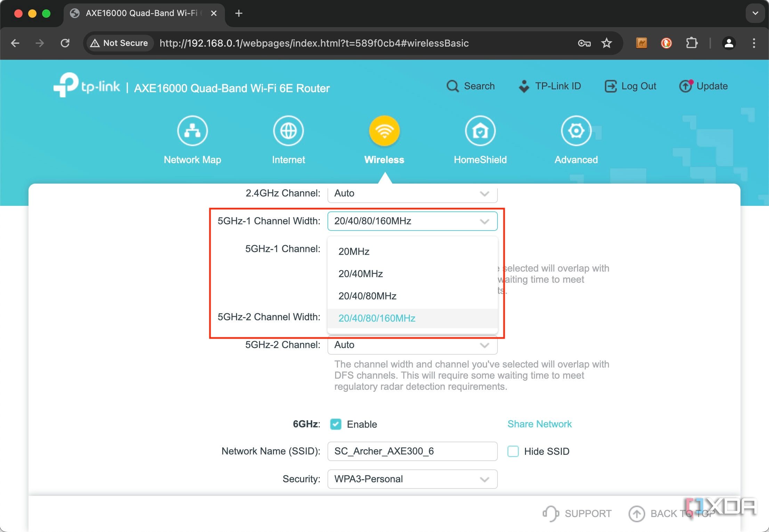Select the 20/40/80MHz option
Screen dimensions: 769x532
pyautogui.click(x=412, y=296)
